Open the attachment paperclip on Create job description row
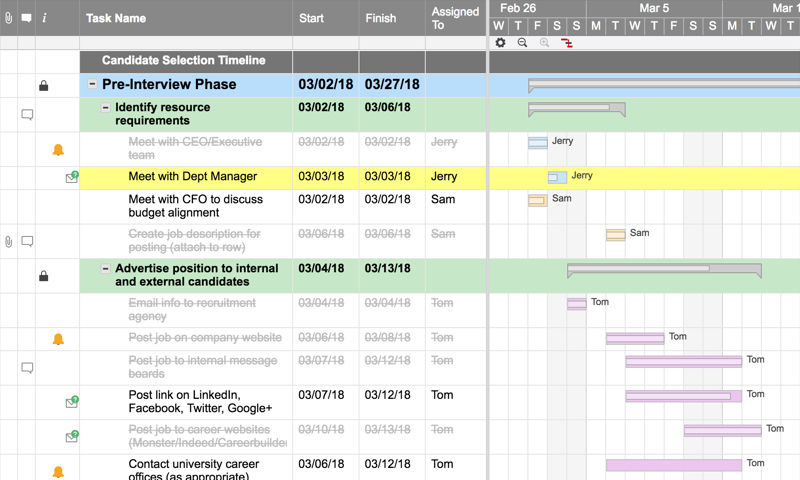The image size is (800, 480). coord(9,241)
